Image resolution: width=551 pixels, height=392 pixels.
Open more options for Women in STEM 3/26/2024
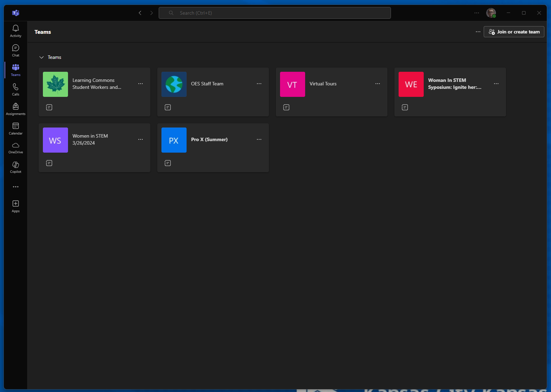click(141, 139)
